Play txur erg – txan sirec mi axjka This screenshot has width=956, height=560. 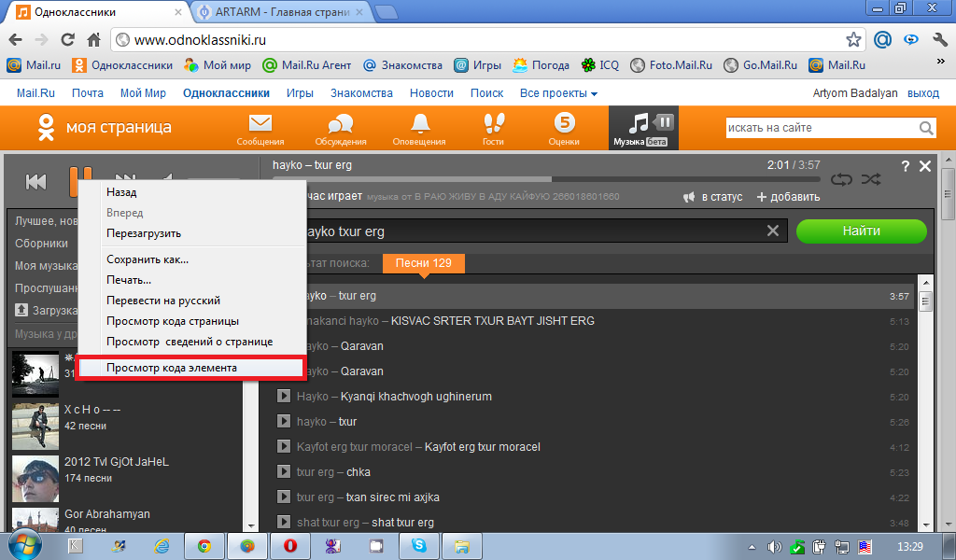[283, 497]
